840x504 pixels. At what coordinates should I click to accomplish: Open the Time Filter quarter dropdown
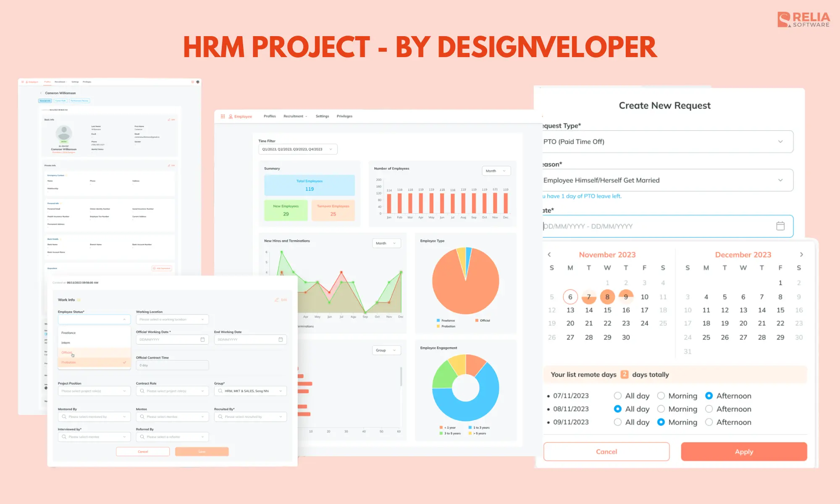[298, 149]
